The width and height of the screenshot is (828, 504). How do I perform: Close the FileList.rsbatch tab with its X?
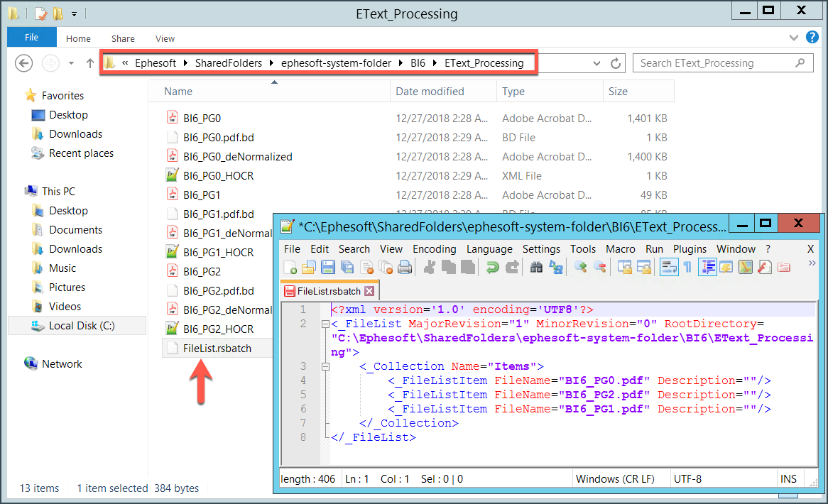click(369, 291)
